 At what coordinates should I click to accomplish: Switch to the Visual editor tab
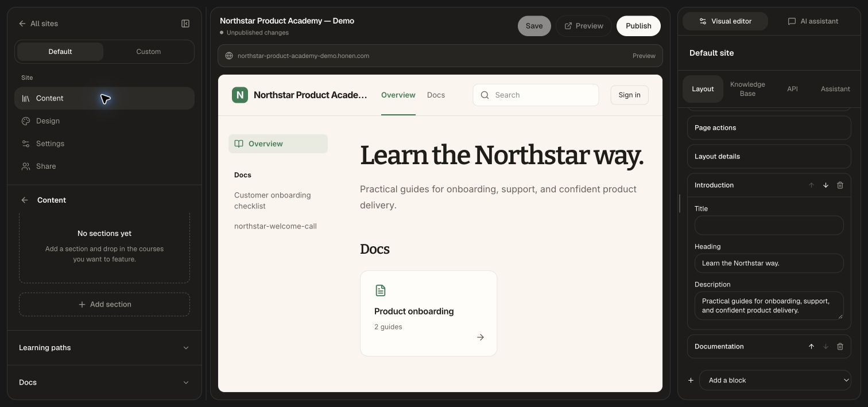coord(725,21)
